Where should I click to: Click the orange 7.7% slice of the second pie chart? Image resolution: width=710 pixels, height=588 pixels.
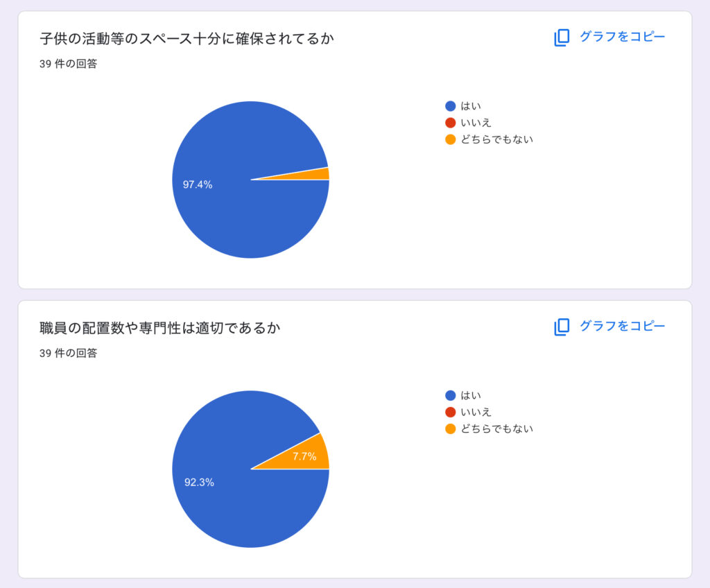[x=305, y=456]
